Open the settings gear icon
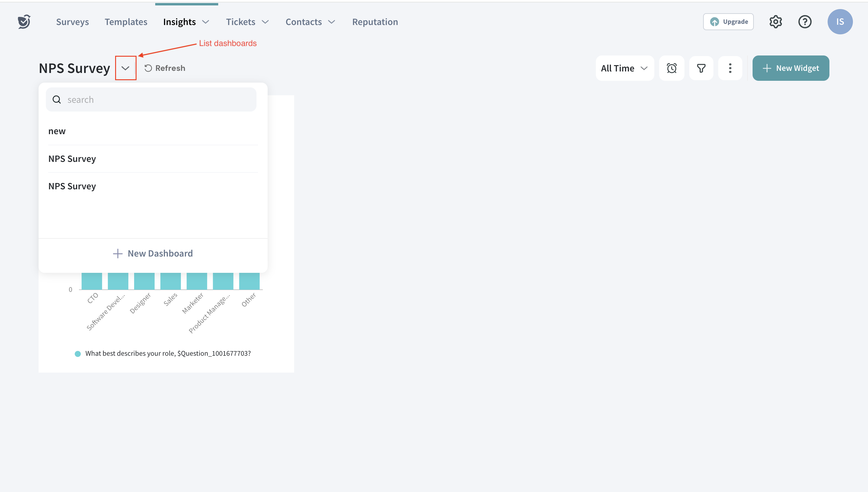The image size is (868, 492). [775, 22]
